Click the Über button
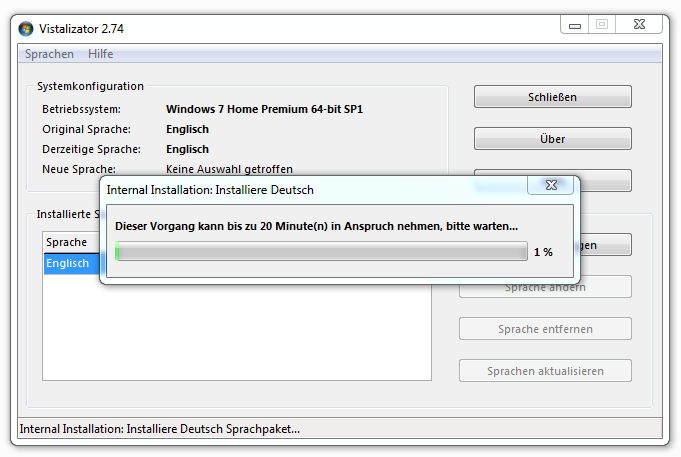Viewport: 681px width, 457px height. coord(552,139)
